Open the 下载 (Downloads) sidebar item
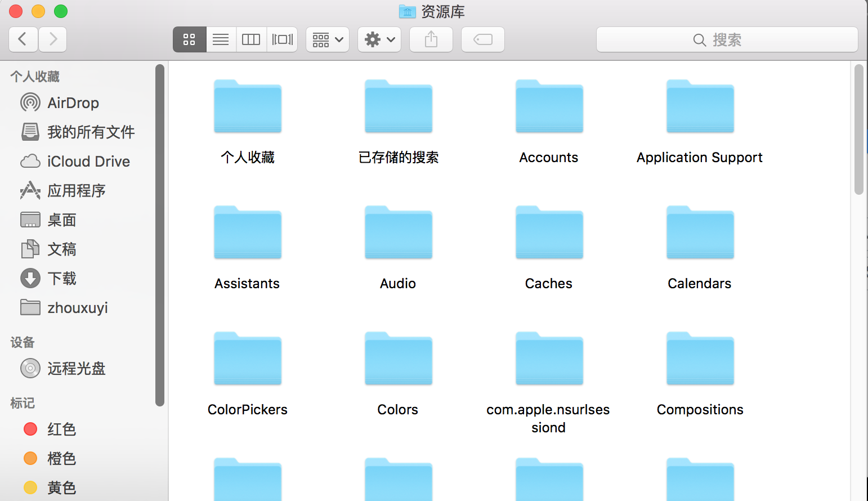This screenshot has height=501, width=868. [62, 278]
